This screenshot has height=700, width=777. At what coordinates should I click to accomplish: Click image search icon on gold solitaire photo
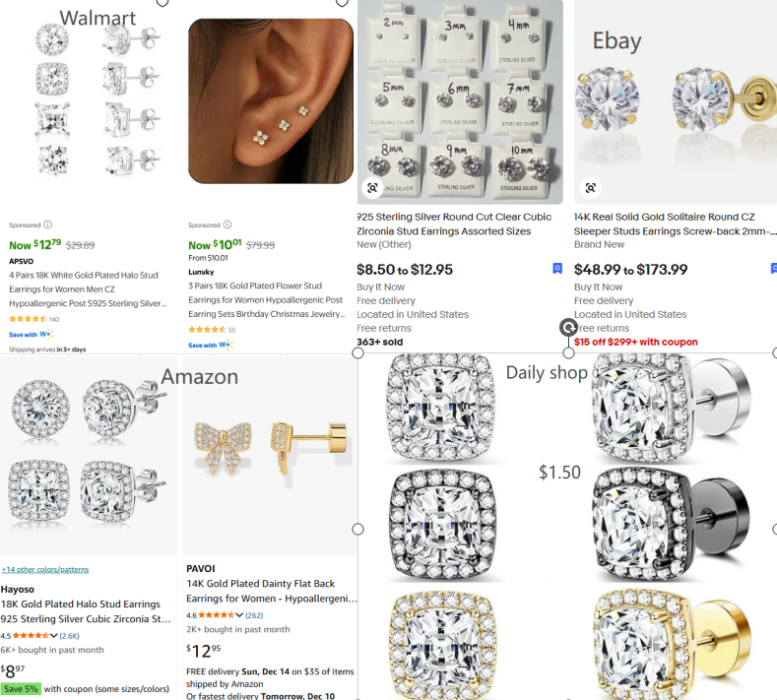pyautogui.click(x=590, y=187)
